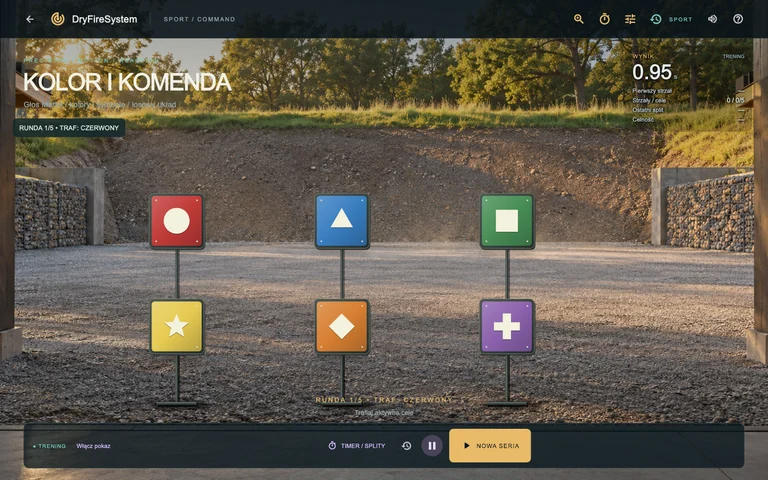Open the sliders settings icon
The image size is (768, 480).
click(x=630, y=19)
